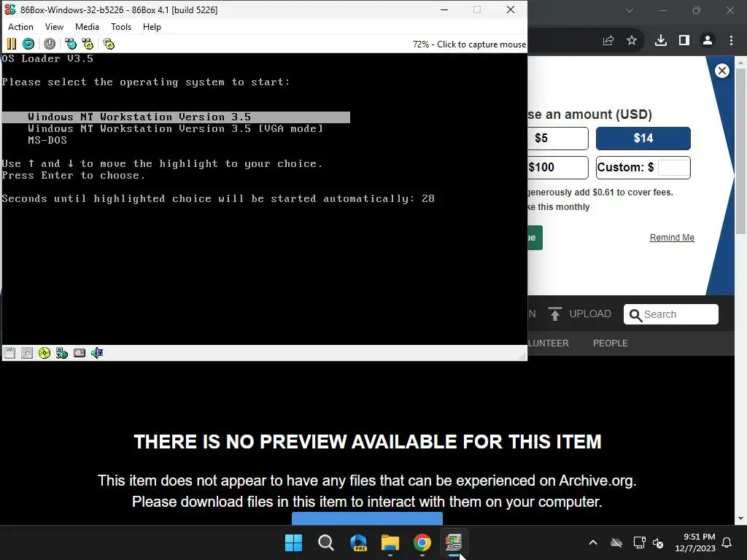Click first floppy drive status icon
747x560 pixels.
point(9,353)
